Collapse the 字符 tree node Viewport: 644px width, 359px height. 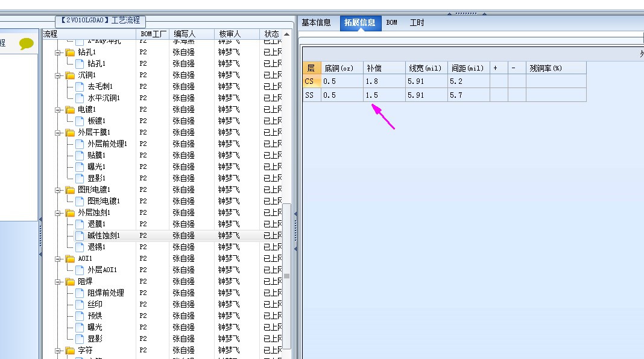[x=58, y=351]
